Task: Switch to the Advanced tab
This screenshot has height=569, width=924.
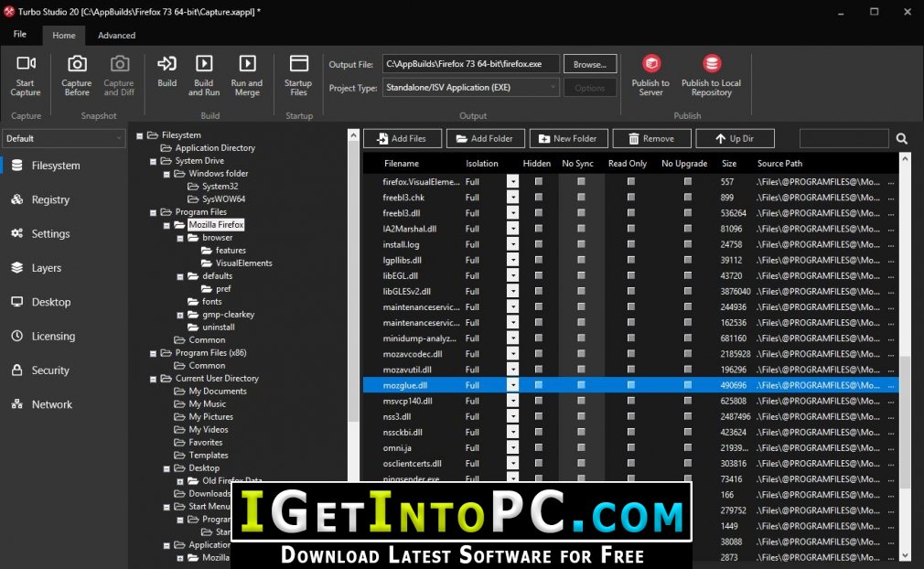Action: pos(117,36)
